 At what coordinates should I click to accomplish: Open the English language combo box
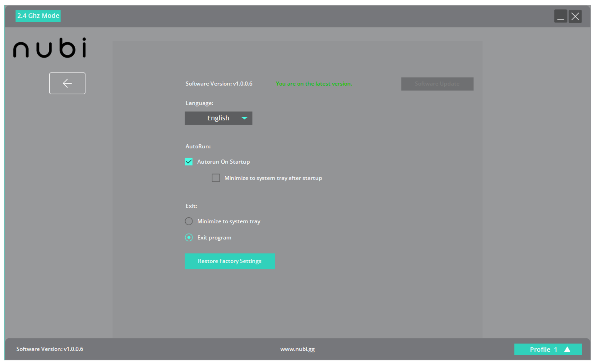(x=218, y=118)
